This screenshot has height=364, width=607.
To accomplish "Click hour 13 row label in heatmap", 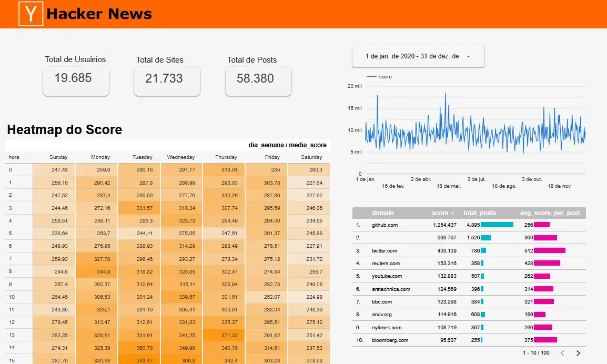I will (12, 335).
